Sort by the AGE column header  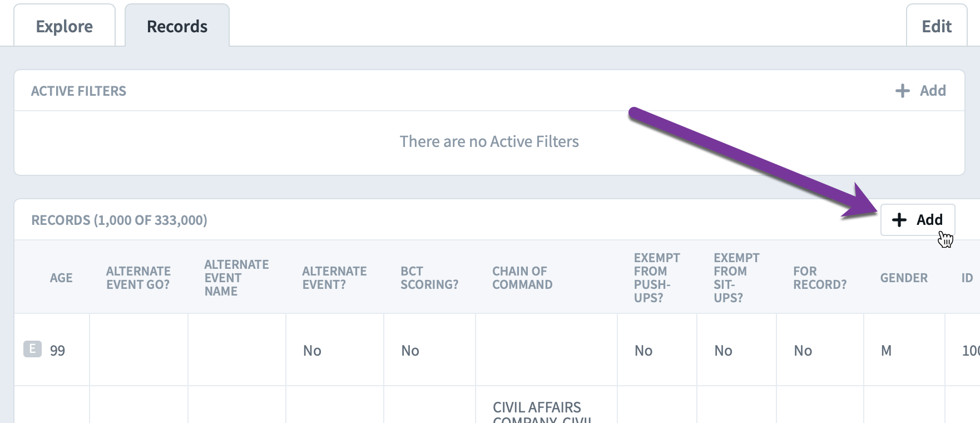[x=61, y=278]
